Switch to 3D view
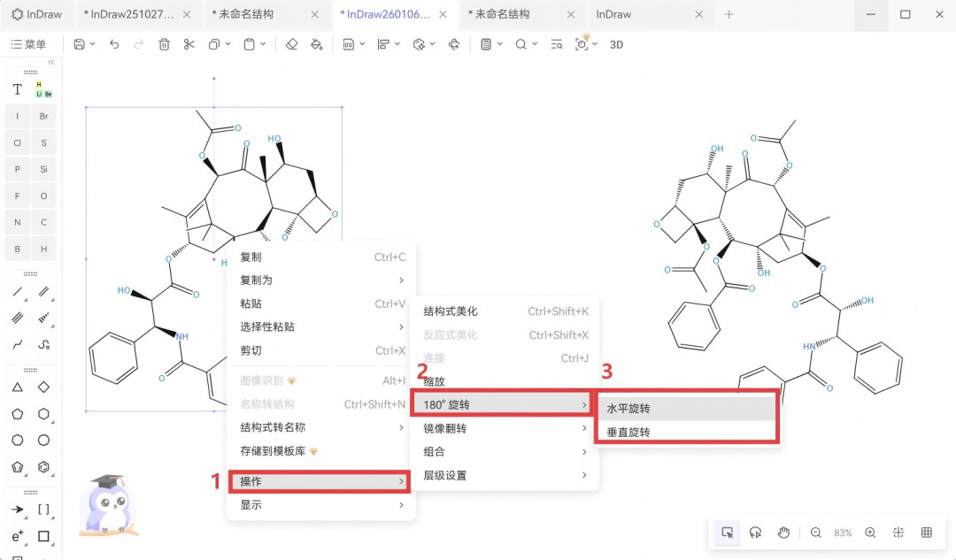 [616, 44]
